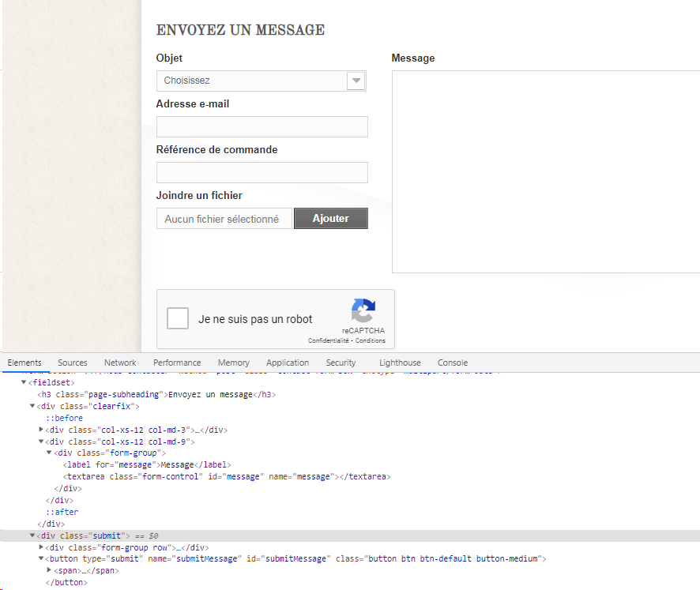Click the 'Référence de commande' label
The image size is (700, 590).
217,150
